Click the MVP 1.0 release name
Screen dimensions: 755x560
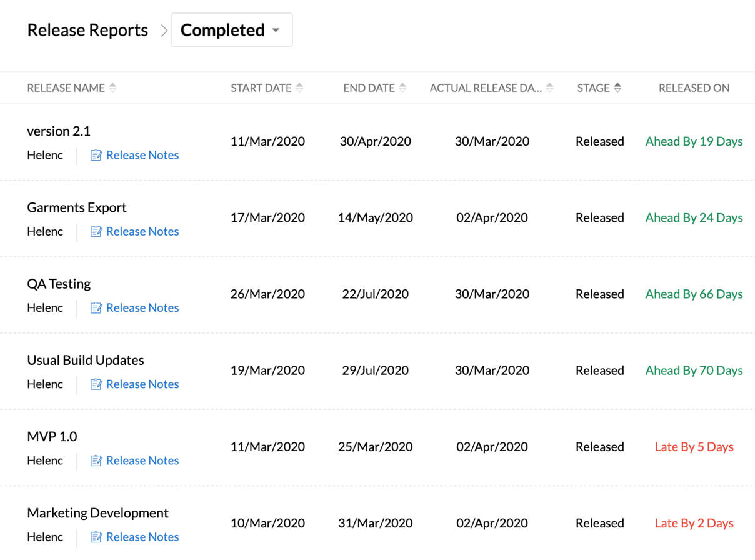tap(52, 436)
